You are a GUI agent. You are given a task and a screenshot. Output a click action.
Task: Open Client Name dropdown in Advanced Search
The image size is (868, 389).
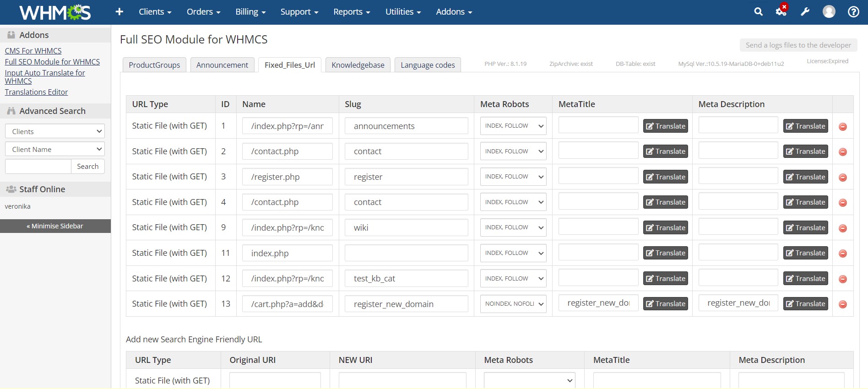coord(55,149)
